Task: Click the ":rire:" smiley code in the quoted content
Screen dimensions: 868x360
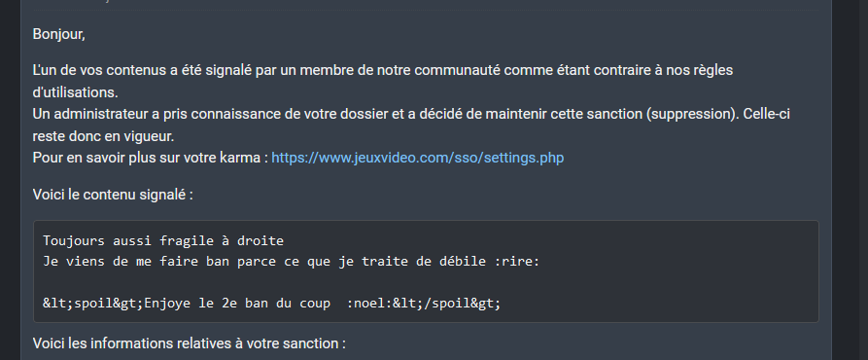Action: point(517,262)
